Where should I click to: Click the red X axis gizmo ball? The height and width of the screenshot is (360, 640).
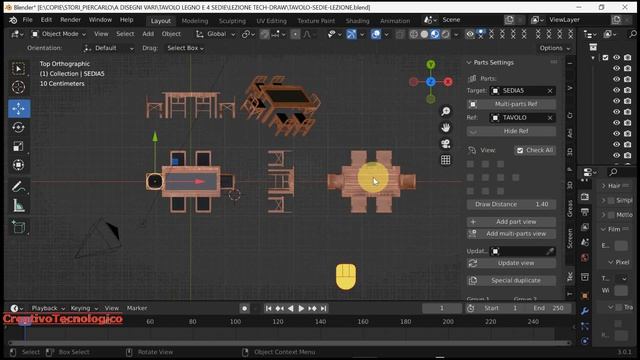click(x=448, y=82)
